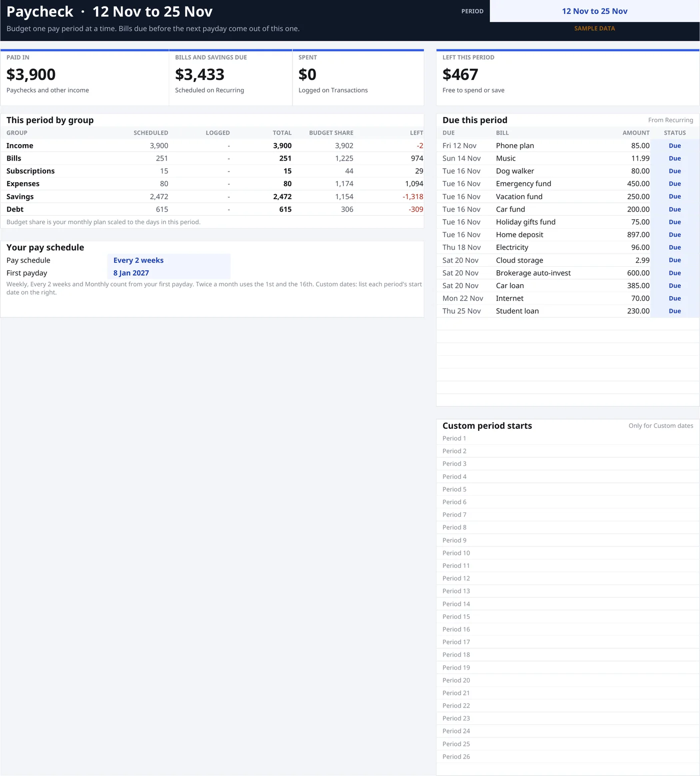Click the BUDGET SHARE column header
Image resolution: width=700 pixels, height=776 pixels.
(x=331, y=133)
